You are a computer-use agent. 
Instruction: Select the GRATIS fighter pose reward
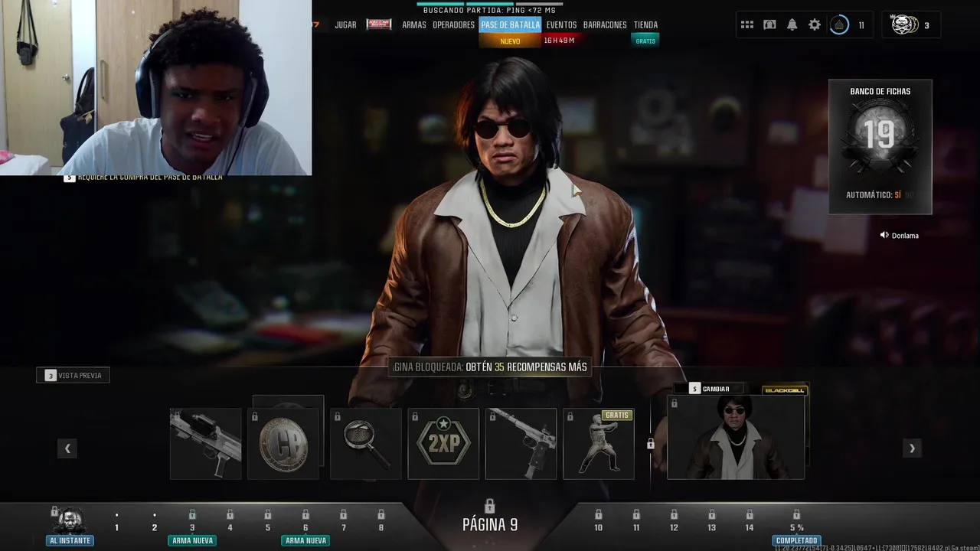click(x=599, y=444)
